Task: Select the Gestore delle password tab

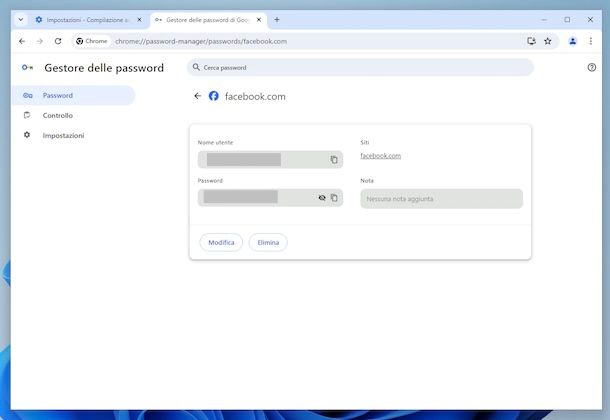Action: [x=208, y=19]
